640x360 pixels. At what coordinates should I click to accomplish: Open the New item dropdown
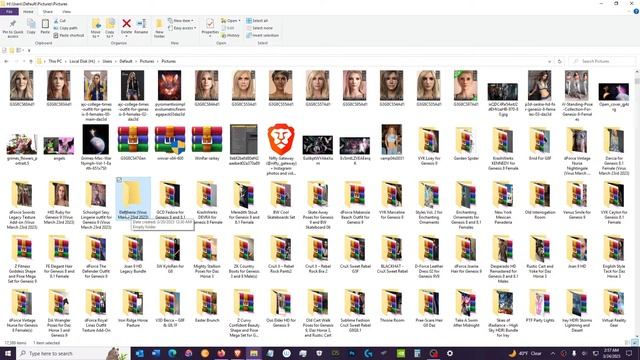181,20
